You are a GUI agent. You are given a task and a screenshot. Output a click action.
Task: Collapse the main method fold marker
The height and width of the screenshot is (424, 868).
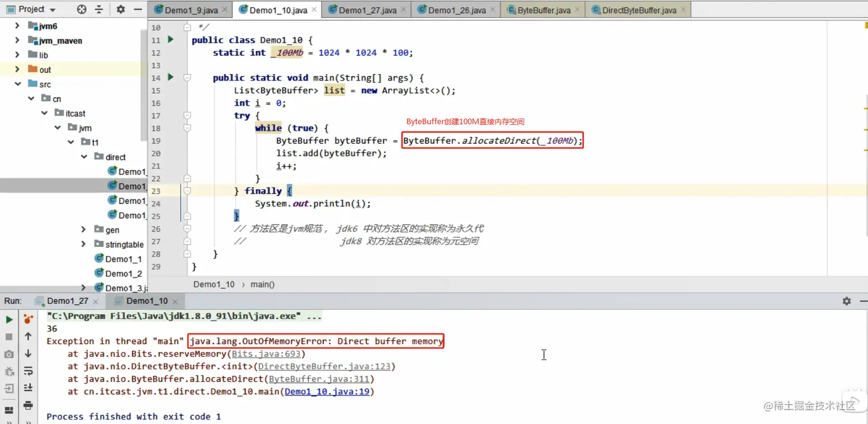tap(187, 78)
